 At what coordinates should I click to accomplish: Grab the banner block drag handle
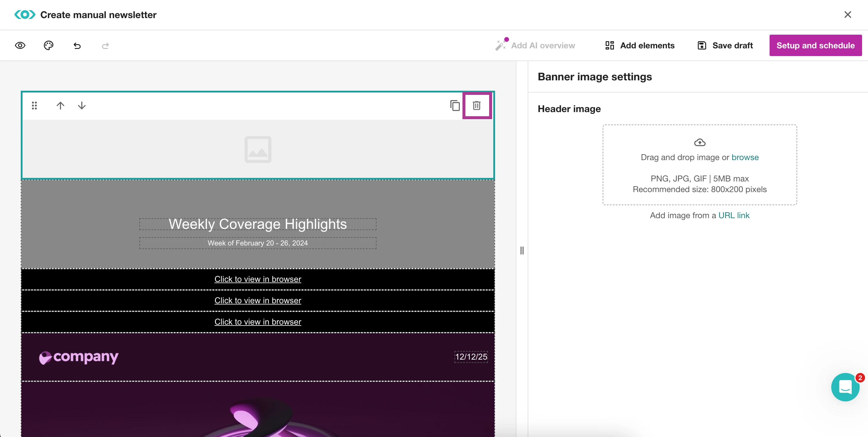(x=34, y=106)
